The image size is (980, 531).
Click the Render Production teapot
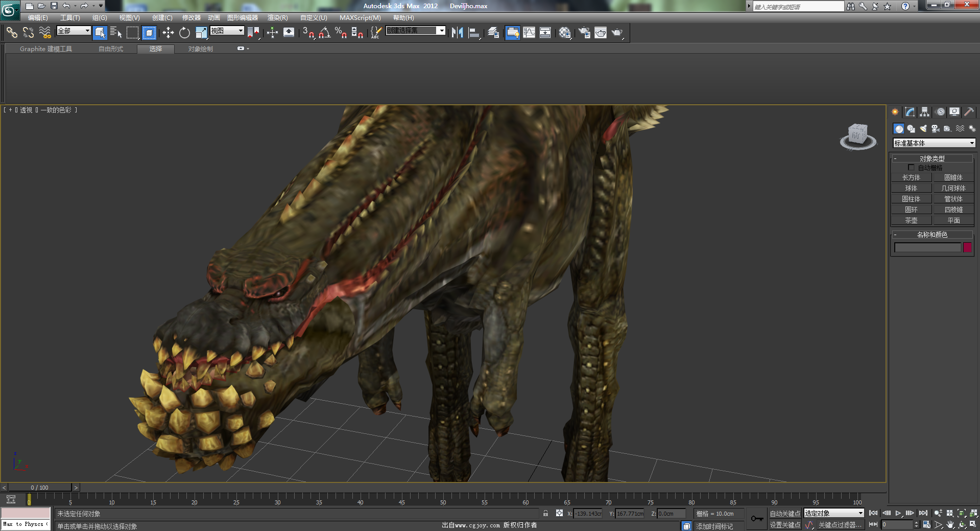(617, 33)
